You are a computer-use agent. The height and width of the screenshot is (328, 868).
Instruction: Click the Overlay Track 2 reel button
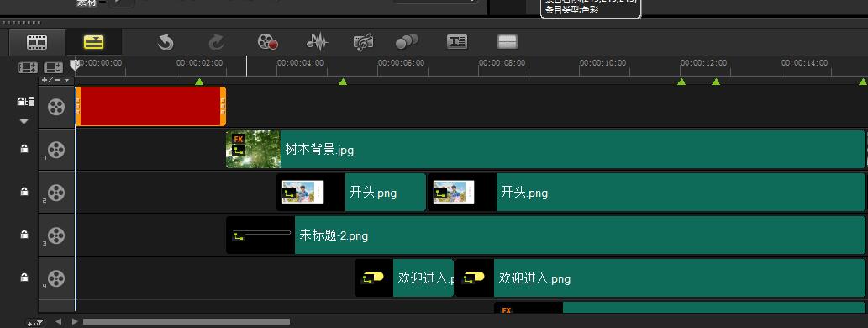coord(56,193)
